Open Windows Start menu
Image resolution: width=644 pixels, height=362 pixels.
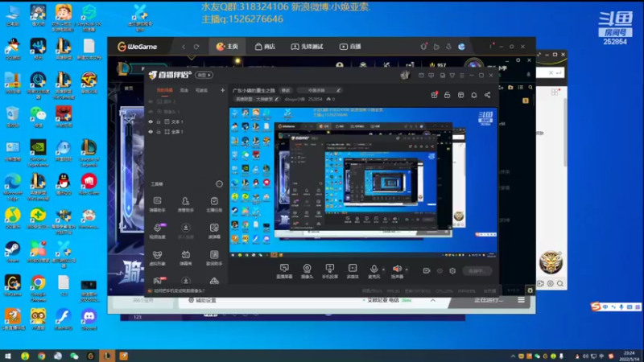tap(8, 356)
